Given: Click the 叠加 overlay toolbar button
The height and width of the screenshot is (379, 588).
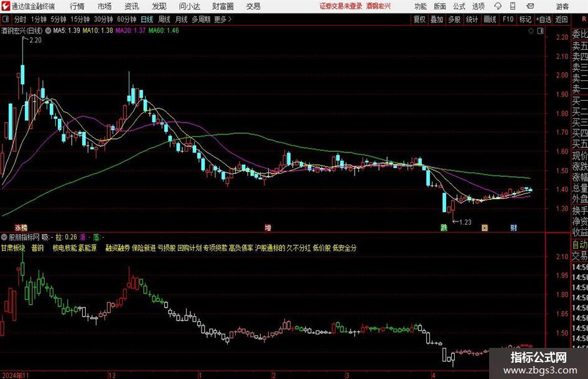Looking at the screenshot, I should pos(437,19).
